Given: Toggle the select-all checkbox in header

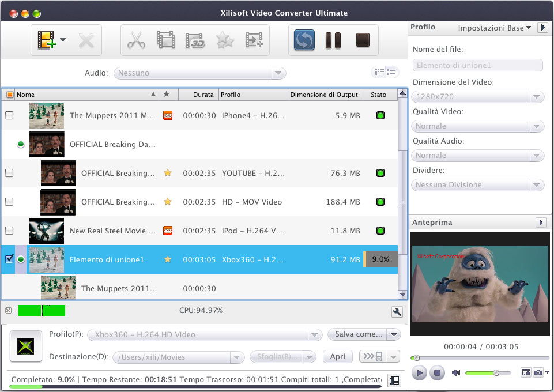Looking at the screenshot, I should 10,95.
